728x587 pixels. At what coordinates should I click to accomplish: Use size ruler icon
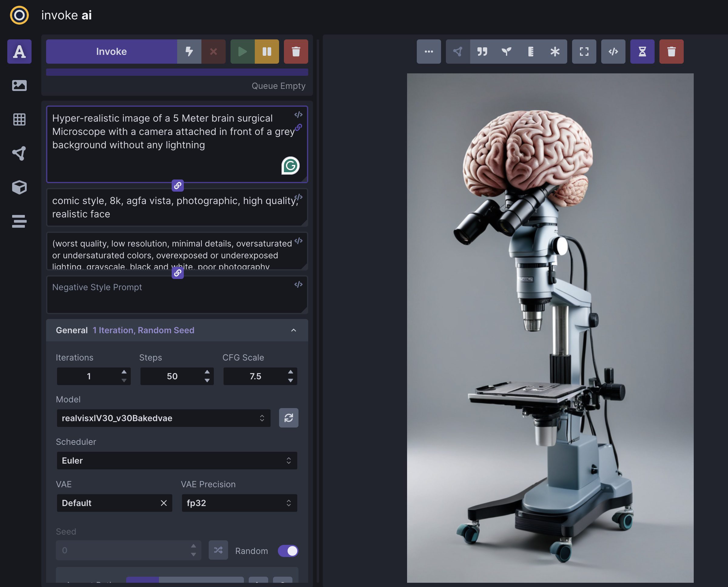(x=531, y=52)
